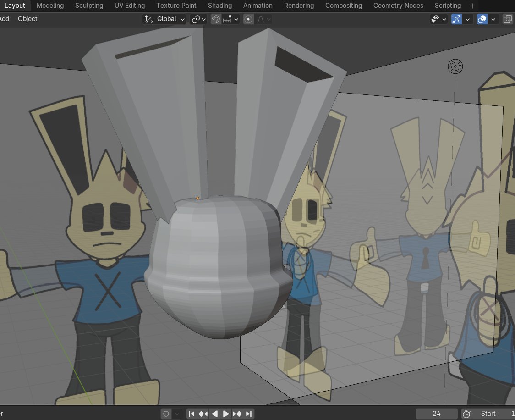Toggle the show gizmo button

(456, 19)
